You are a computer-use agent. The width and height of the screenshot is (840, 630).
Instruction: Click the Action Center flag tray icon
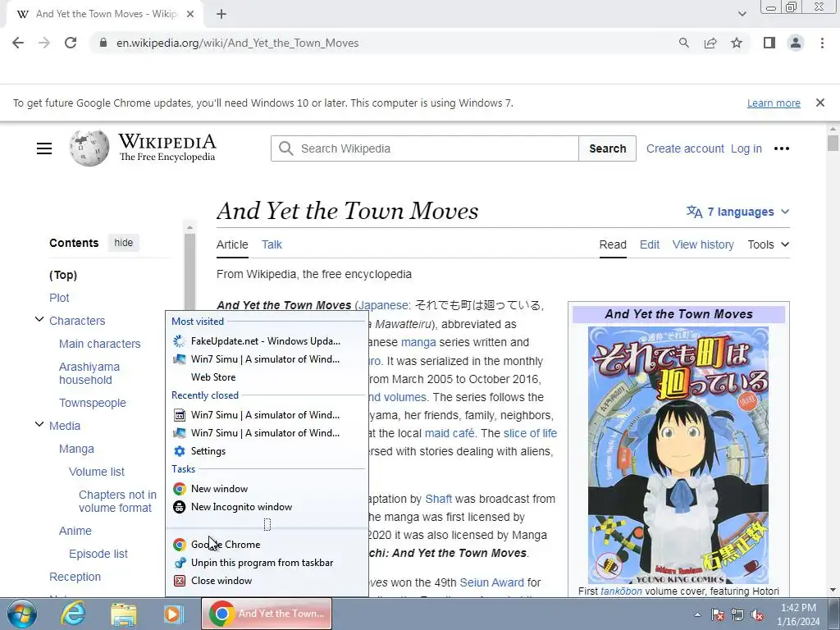click(x=718, y=614)
